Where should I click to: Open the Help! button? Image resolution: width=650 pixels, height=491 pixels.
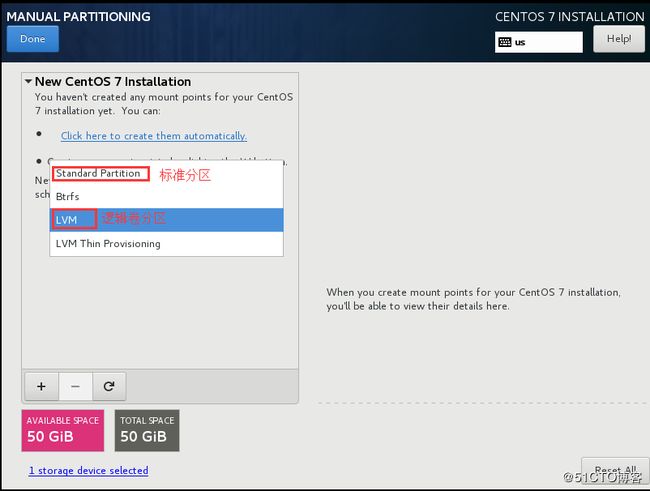point(619,39)
